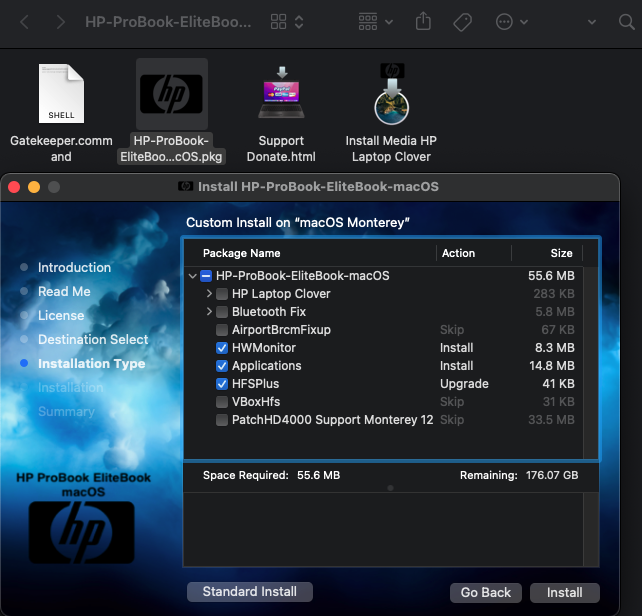The image size is (642, 616).
Task: Enable the AirportBrcmFixup checkbox
Action: [x=222, y=330]
